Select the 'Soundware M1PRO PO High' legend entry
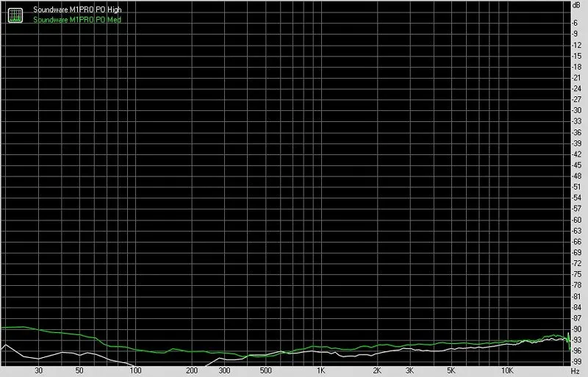 click(77, 10)
